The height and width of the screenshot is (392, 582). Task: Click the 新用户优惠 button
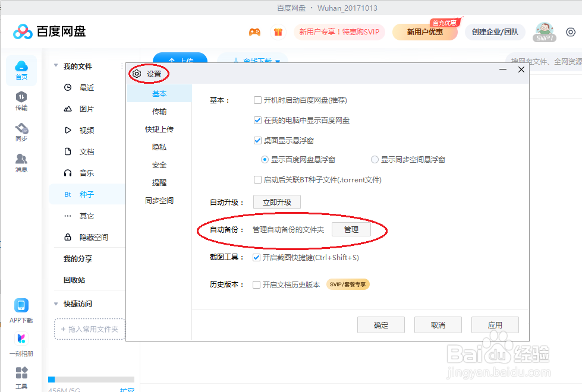pos(425,32)
